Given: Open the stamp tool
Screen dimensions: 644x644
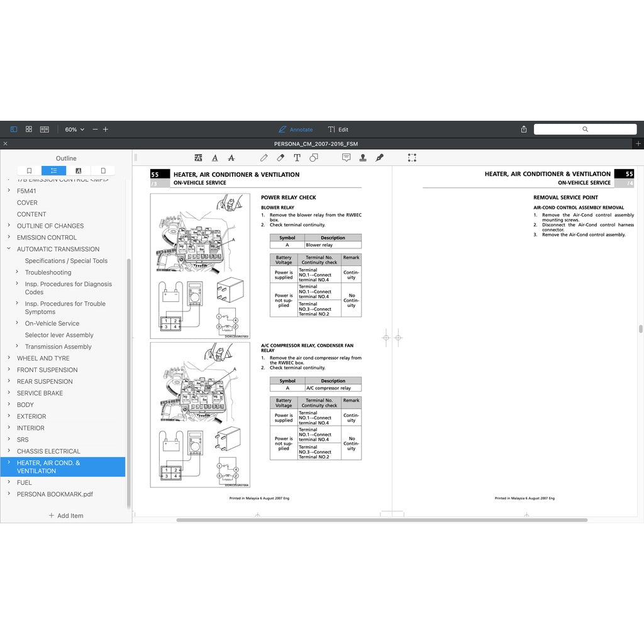Looking at the screenshot, I should click(x=363, y=158).
